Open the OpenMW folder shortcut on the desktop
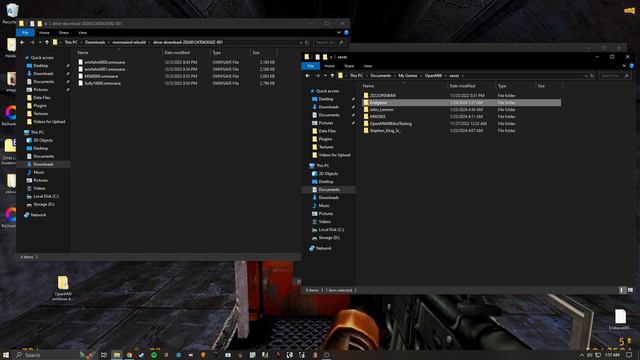The height and width of the screenshot is (360, 640). (62, 288)
